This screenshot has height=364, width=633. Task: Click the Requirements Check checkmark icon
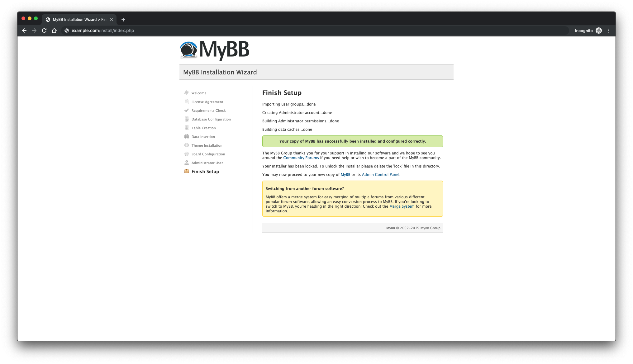186,110
